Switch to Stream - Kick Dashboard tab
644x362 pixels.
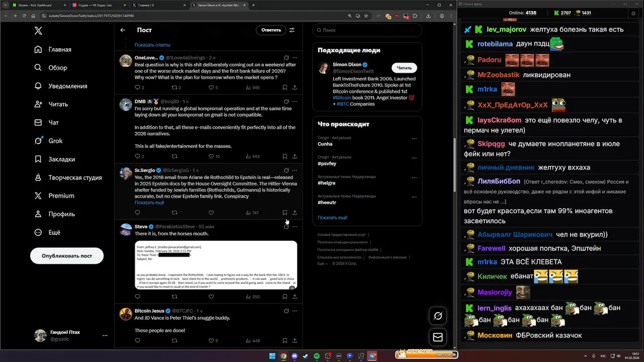[38, 5]
